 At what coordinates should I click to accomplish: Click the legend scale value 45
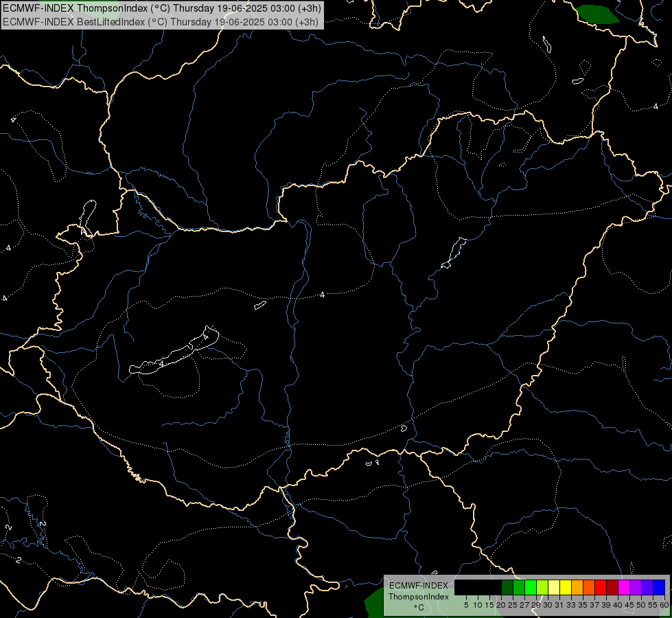point(629,605)
